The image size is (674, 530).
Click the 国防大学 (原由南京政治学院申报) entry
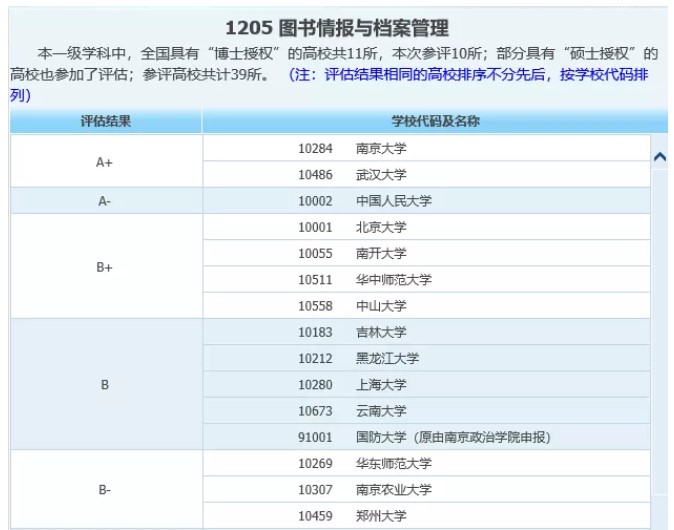[x=453, y=437]
